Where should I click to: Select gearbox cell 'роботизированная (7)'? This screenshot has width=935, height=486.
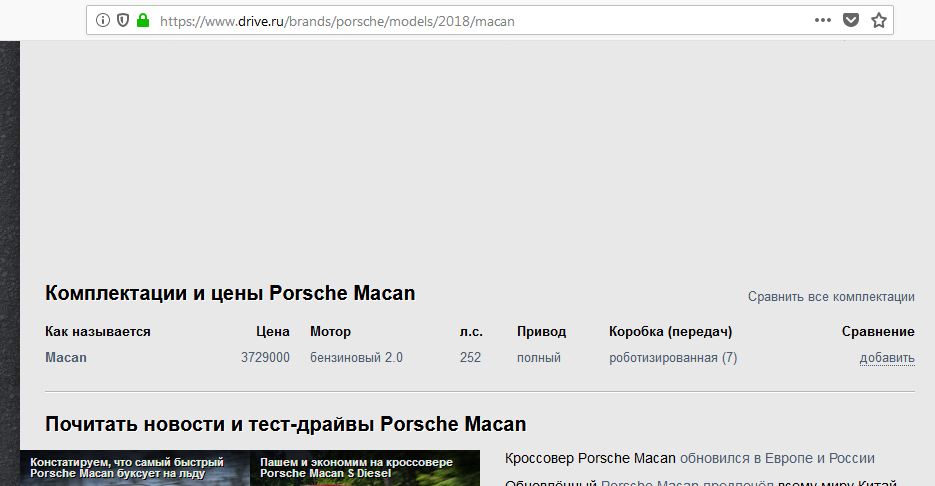pos(673,358)
